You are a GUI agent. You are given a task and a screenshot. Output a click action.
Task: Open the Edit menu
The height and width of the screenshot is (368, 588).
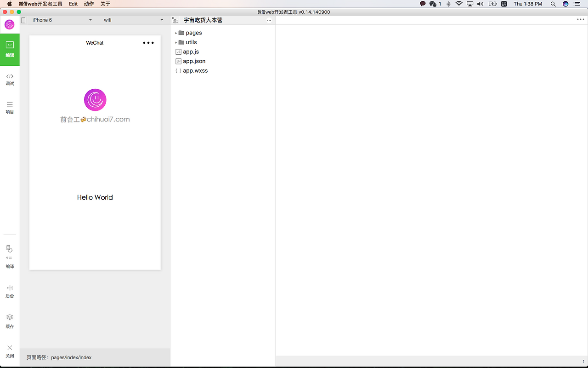coord(73,4)
